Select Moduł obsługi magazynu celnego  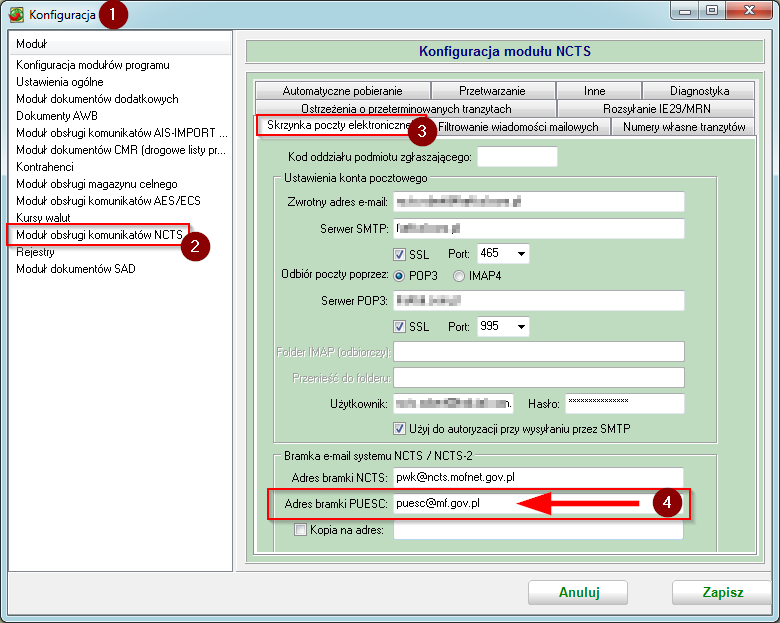point(97,184)
